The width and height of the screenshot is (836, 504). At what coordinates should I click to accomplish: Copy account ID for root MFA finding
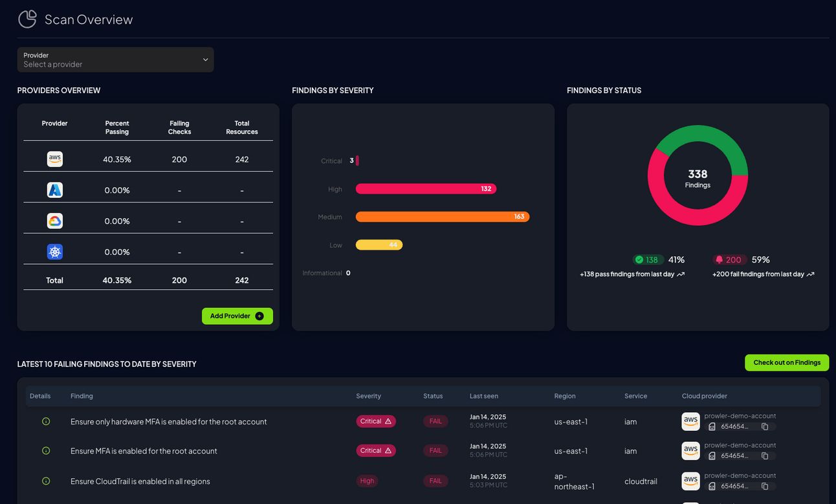coord(765,456)
